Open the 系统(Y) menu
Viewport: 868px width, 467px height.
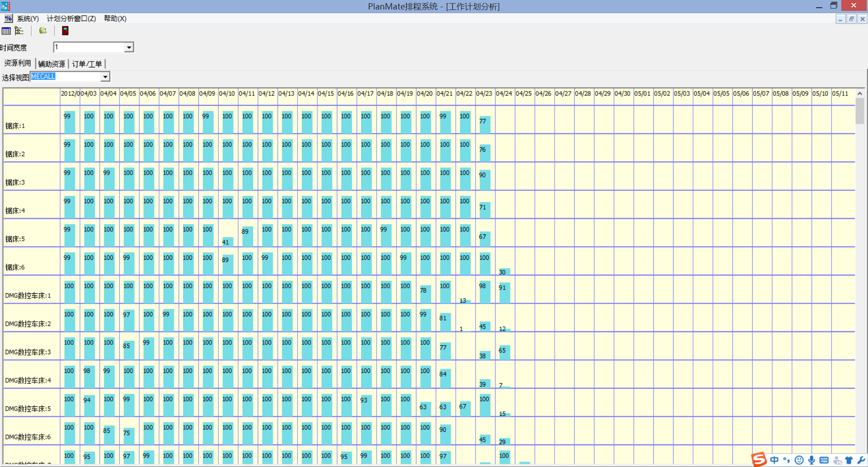pos(28,19)
